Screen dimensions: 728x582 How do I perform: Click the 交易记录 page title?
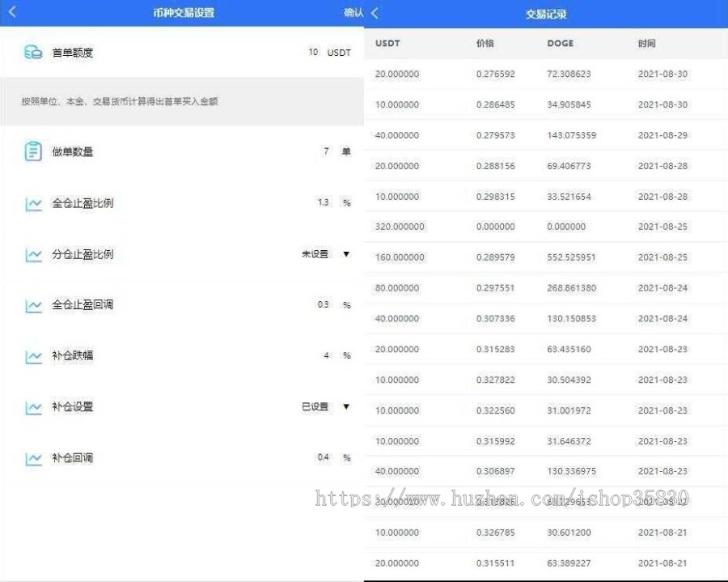tap(546, 14)
